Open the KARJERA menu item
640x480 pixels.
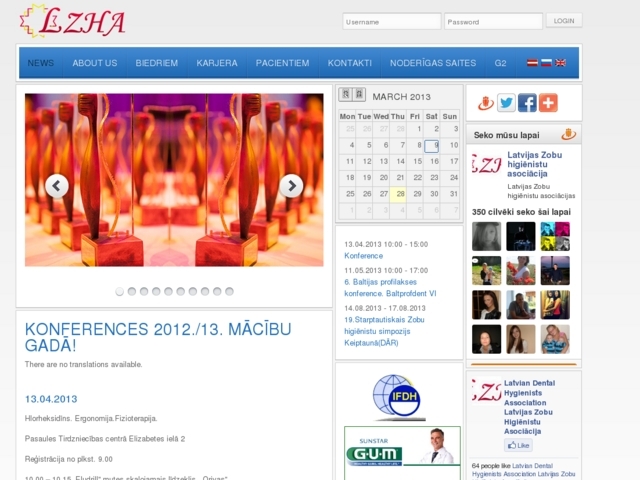(217, 63)
